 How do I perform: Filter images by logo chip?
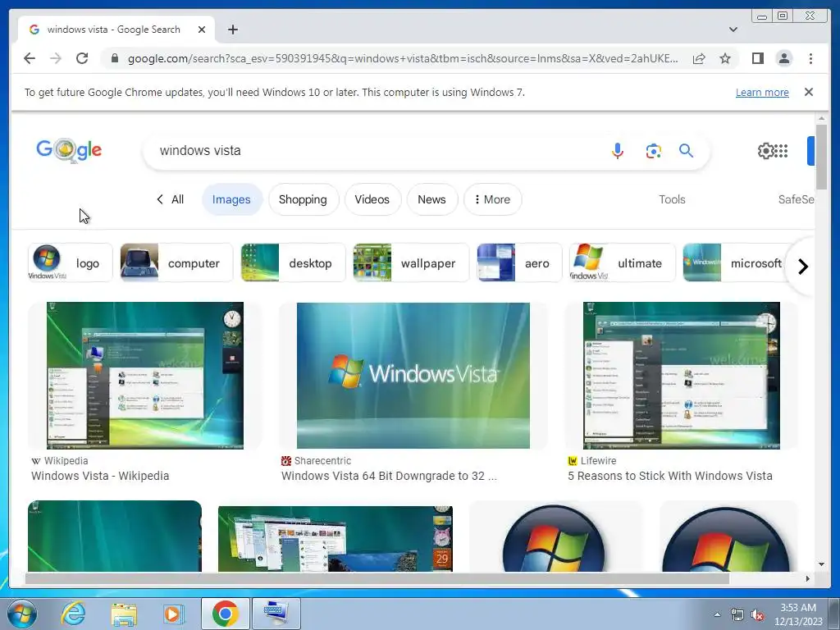click(71, 262)
